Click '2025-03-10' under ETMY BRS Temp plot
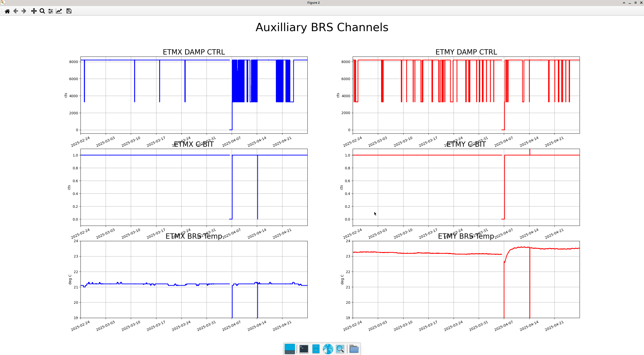Image resolution: width=644 pixels, height=355 pixels. click(x=403, y=326)
